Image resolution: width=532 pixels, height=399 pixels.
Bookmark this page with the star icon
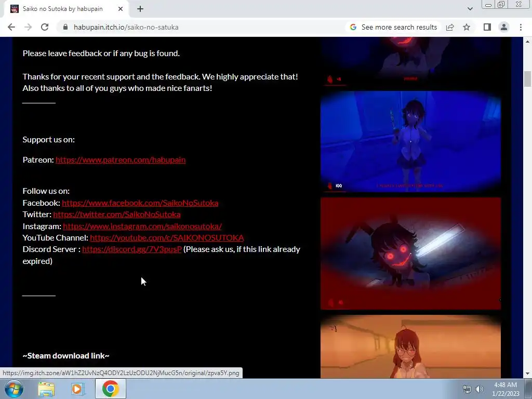point(467,27)
